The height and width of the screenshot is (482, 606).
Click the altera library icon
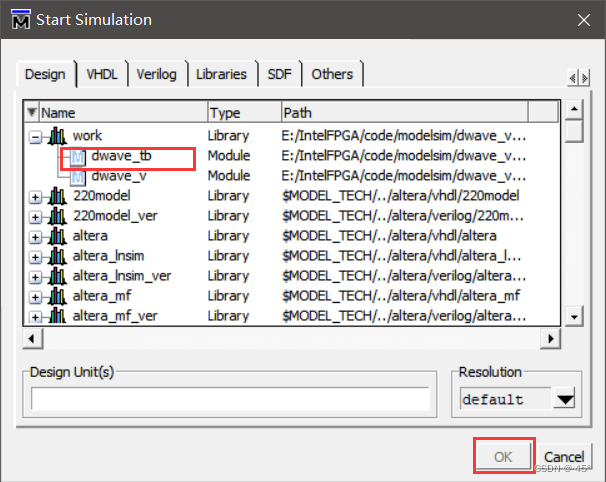point(57,236)
